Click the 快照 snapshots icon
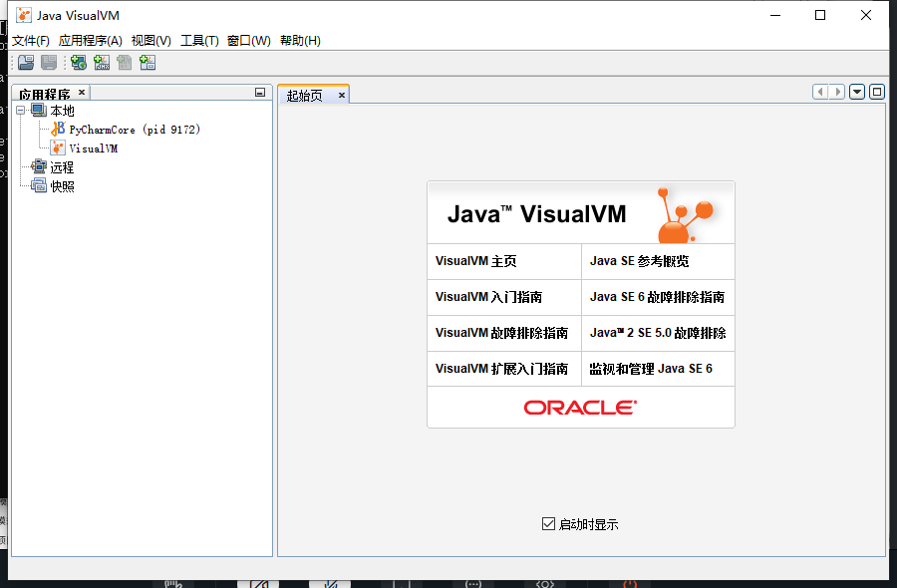The height and width of the screenshot is (588, 897). 39,186
